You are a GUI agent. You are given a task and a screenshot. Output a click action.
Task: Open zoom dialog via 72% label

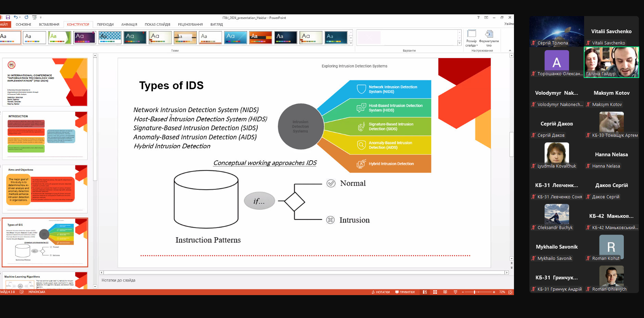click(x=502, y=292)
